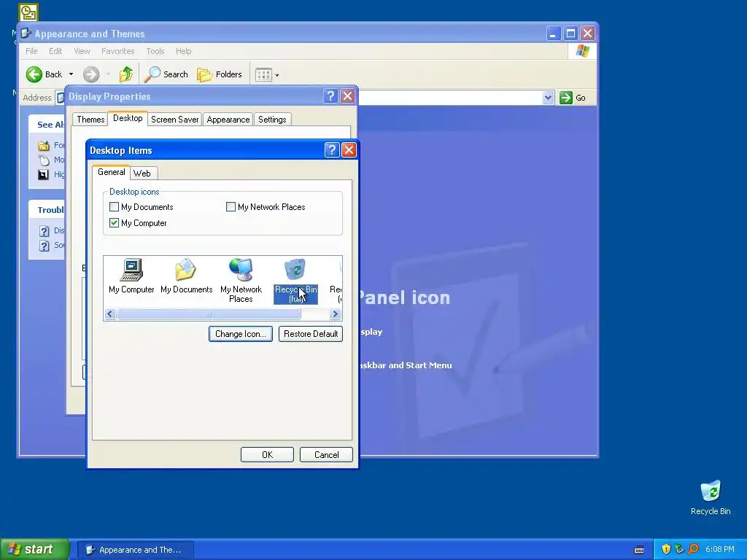The width and height of the screenshot is (747, 560).
Task: Open the Settings tab in Display Properties
Action: coord(272,120)
